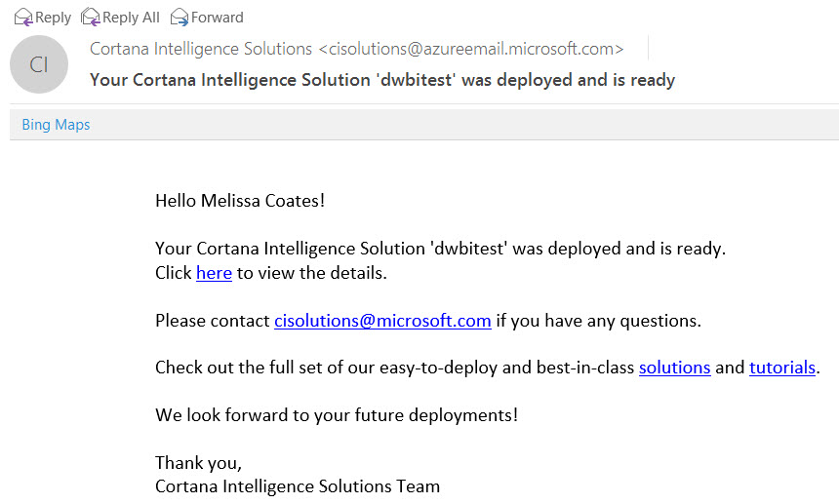Click the email subject line about dwbitest

point(382,80)
